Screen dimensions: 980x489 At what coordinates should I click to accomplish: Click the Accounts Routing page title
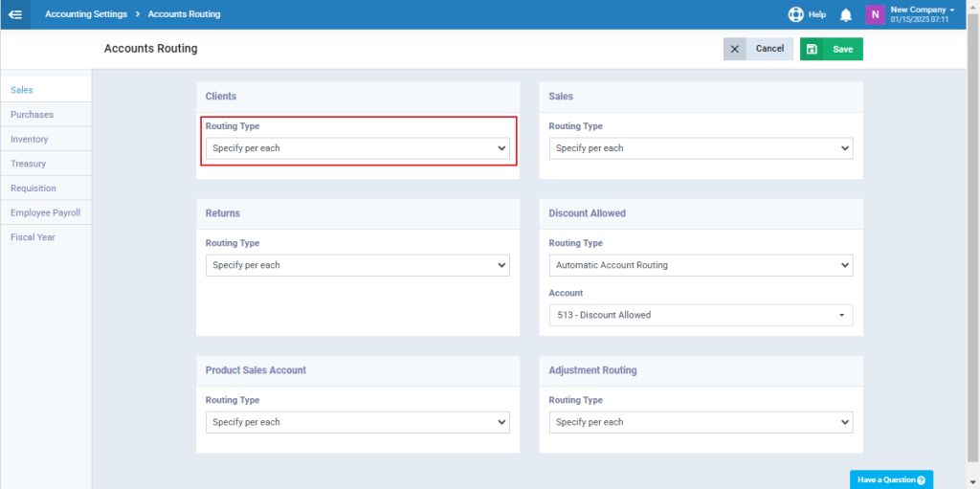(150, 48)
